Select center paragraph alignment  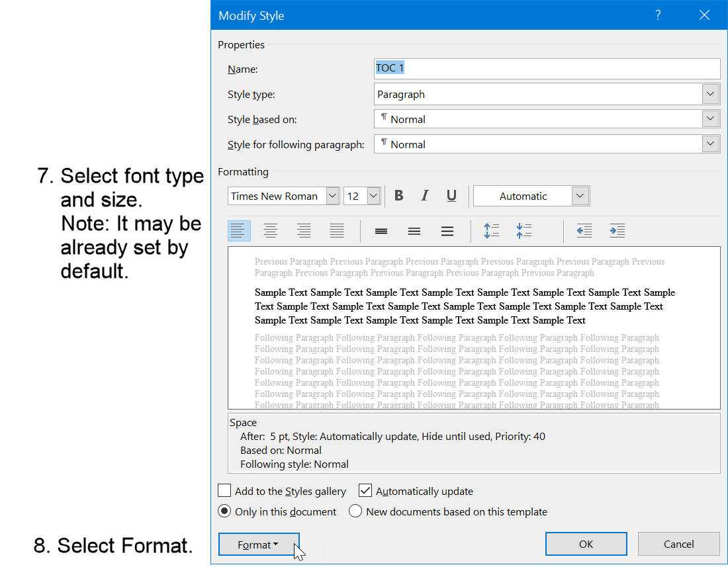271,231
